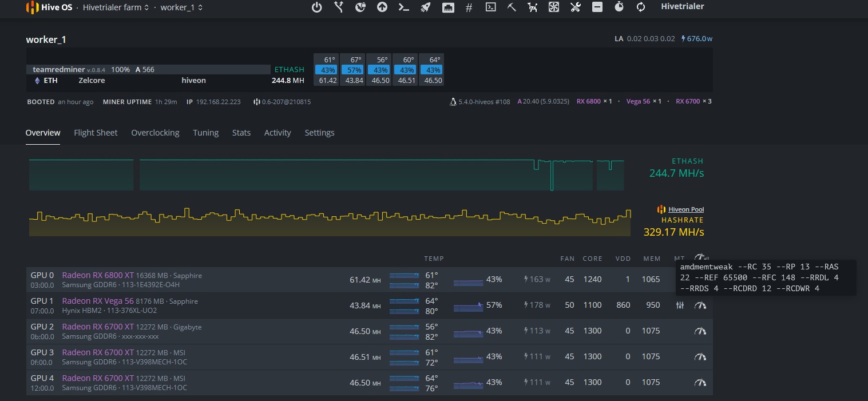Click the rocket icon in toolbar

click(x=425, y=7)
